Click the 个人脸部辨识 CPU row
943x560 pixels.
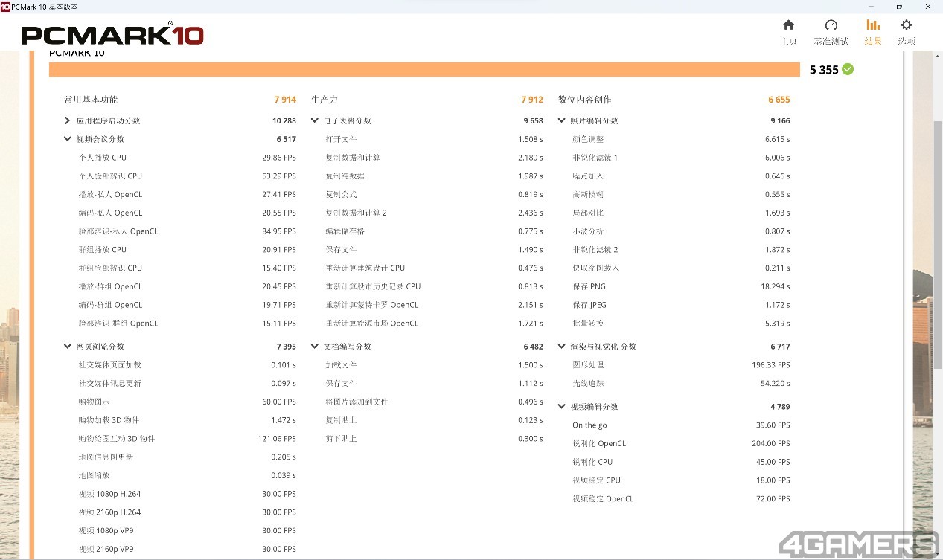tap(188, 176)
